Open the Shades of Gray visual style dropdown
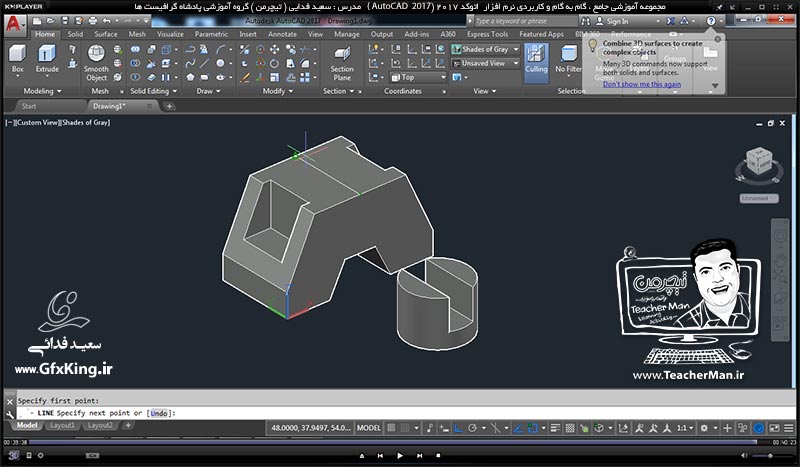The image size is (800, 467). (x=485, y=50)
